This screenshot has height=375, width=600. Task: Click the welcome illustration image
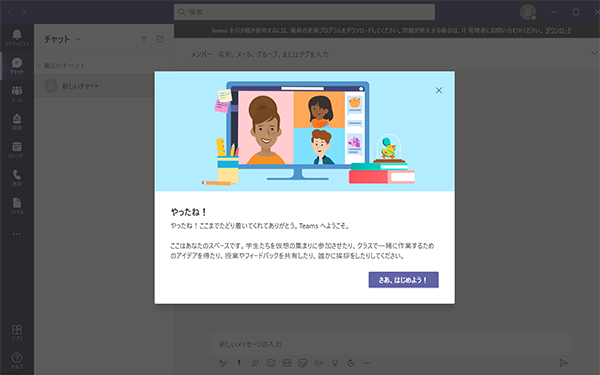pyautogui.click(x=305, y=131)
